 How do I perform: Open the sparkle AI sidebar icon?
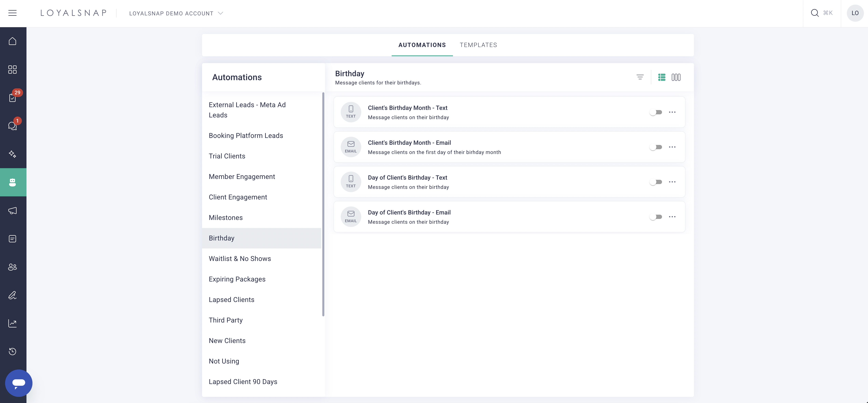point(12,154)
